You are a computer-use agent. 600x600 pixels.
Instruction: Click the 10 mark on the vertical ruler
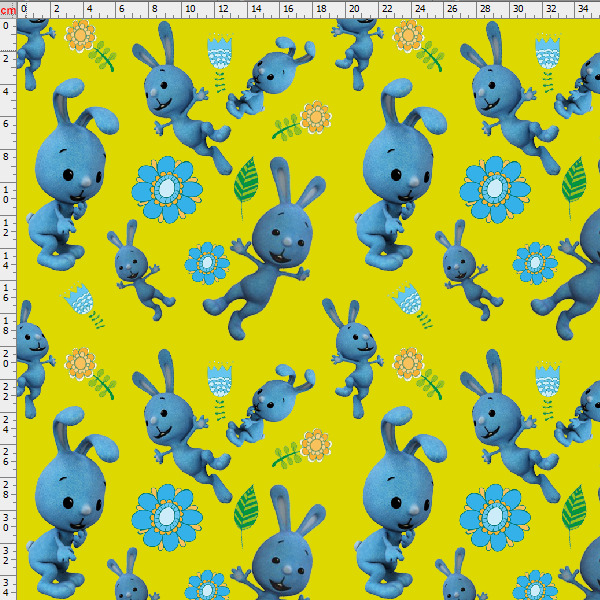[x=8, y=194]
